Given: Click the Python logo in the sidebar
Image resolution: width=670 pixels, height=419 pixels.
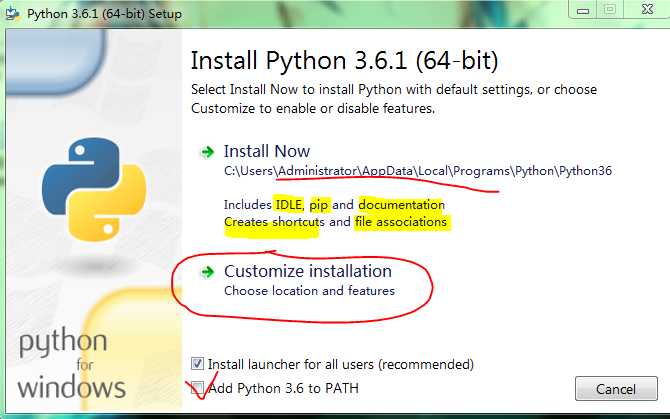Looking at the screenshot, I should tap(94, 189).
